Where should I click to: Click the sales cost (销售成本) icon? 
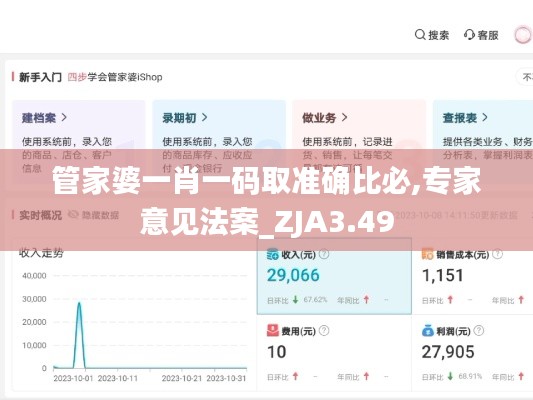(427, 254)
